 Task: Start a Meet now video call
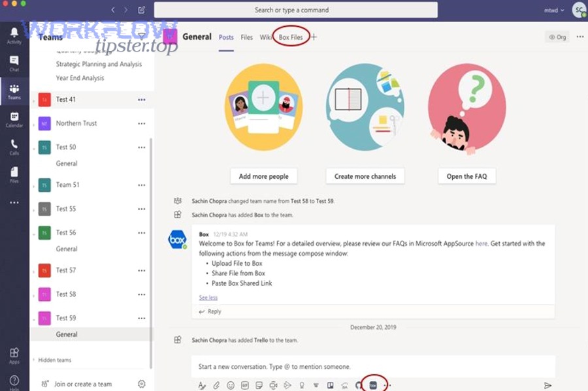coord(273,385)
